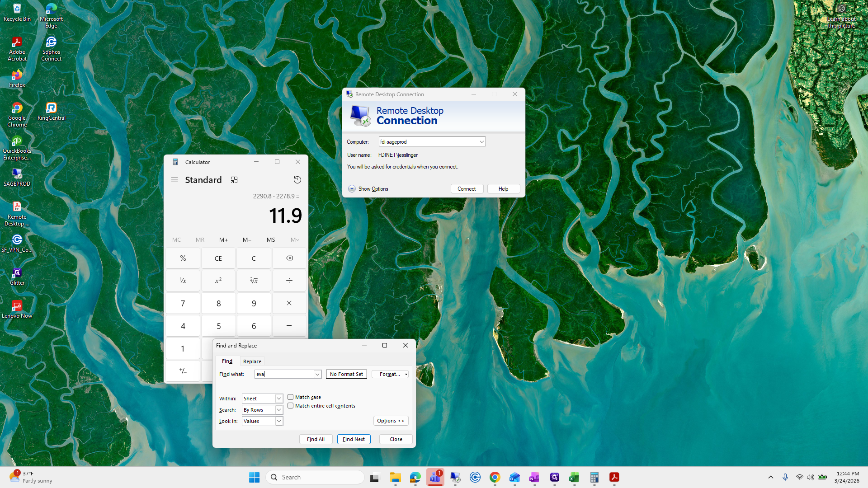Check Match entire cell contents
868x488 pixels.
tap(291, 406)
